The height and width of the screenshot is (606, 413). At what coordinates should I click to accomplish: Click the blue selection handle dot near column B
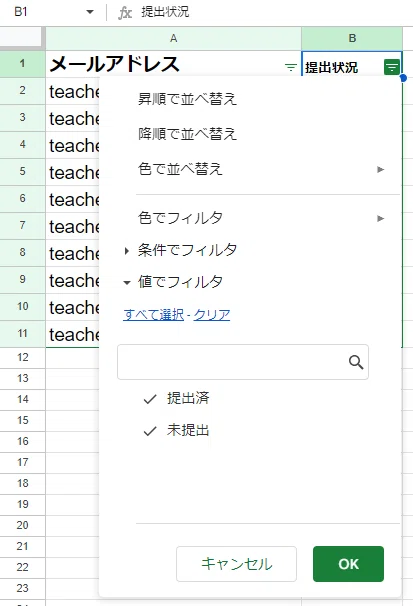(403, 78)
